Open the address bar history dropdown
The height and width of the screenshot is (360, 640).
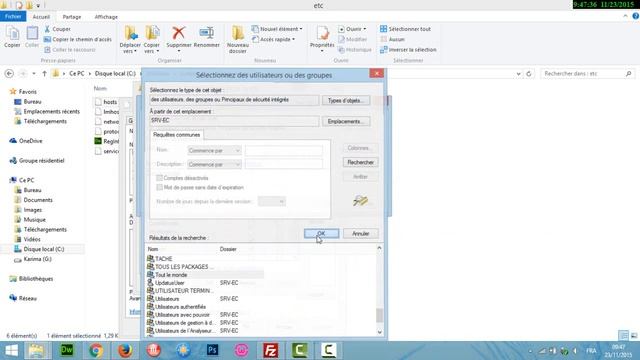[518, 73]
